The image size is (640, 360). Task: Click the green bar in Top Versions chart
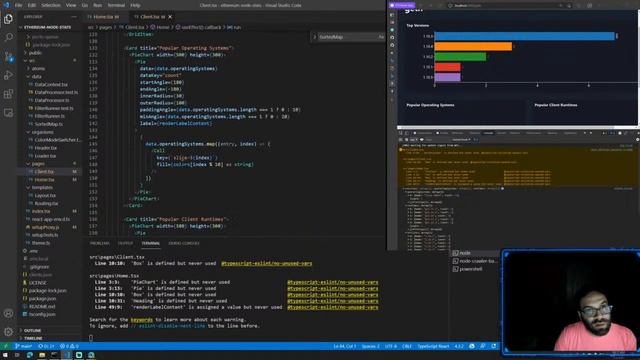pos(460,57)
